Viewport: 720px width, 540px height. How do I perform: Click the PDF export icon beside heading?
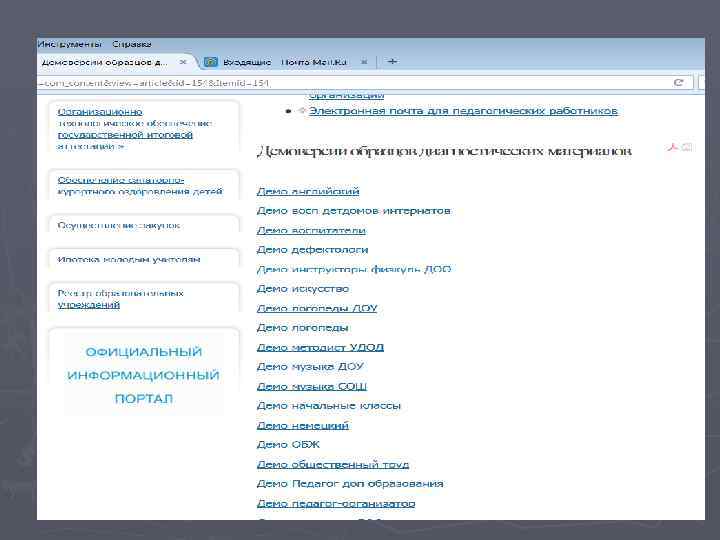pos(673,147)
